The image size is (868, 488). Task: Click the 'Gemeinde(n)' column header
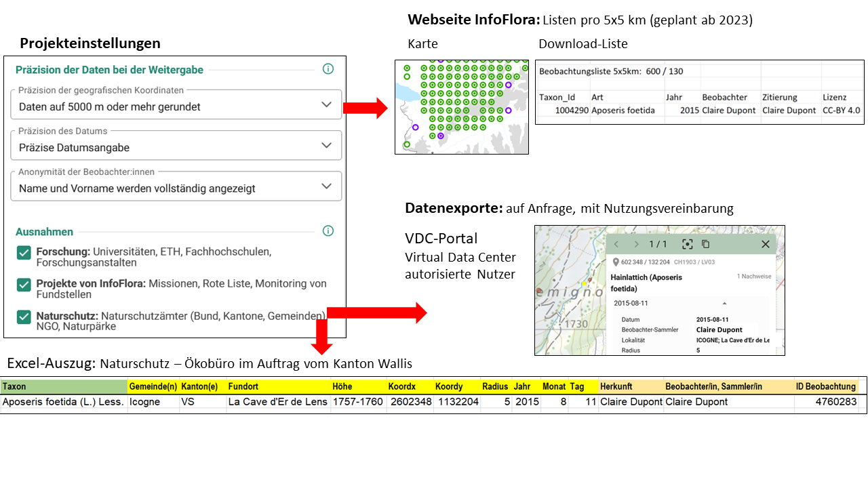[x=153, y=386]
